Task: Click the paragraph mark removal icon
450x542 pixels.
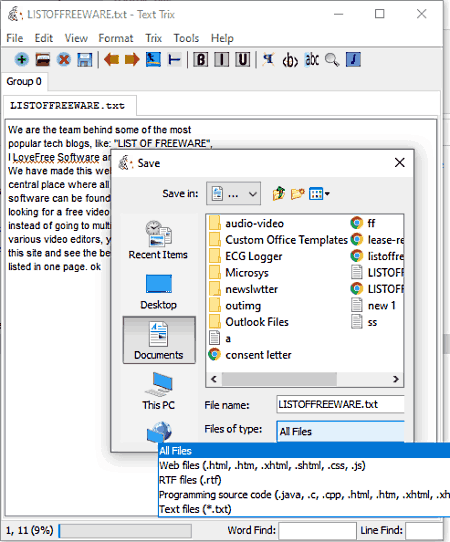Action: click(268, 60)
